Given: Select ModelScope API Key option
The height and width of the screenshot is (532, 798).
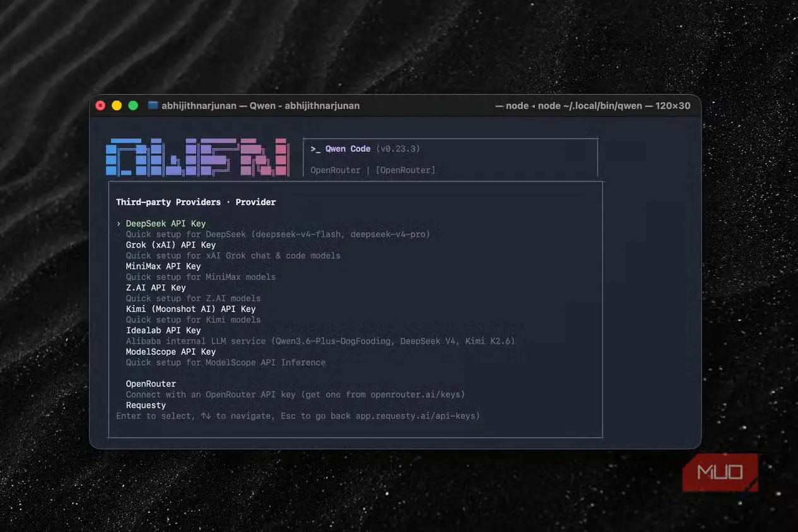Looking at the screenshot, I should tap(171, 352).
